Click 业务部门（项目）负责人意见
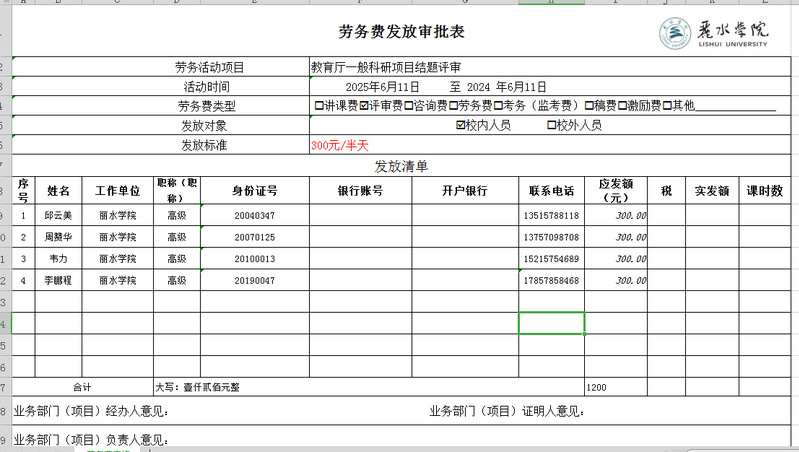 [91, 439]
